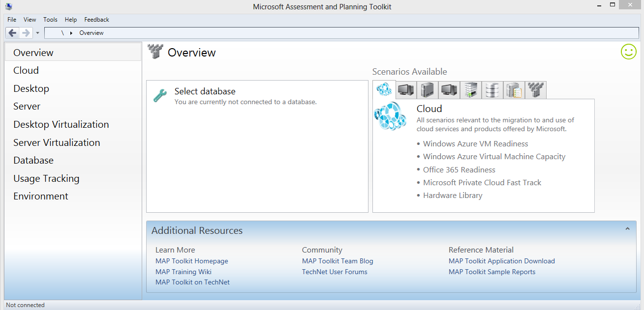The height and width of the screenshot is (310, 644).
Task: Collapse the Additional Resources panel
Action: (x=627, y=229)
